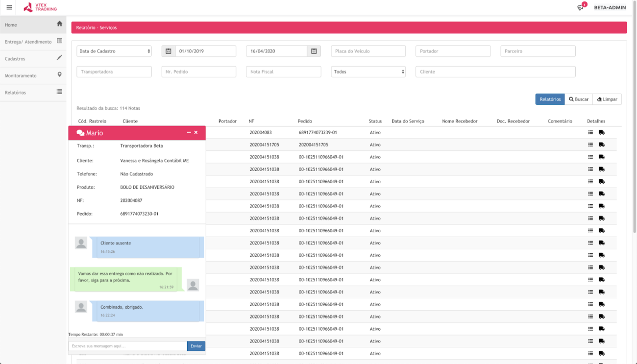Click the start date calendar icon
The height and width of the screenshot is (364, 637).
click(x=168, y=51)
